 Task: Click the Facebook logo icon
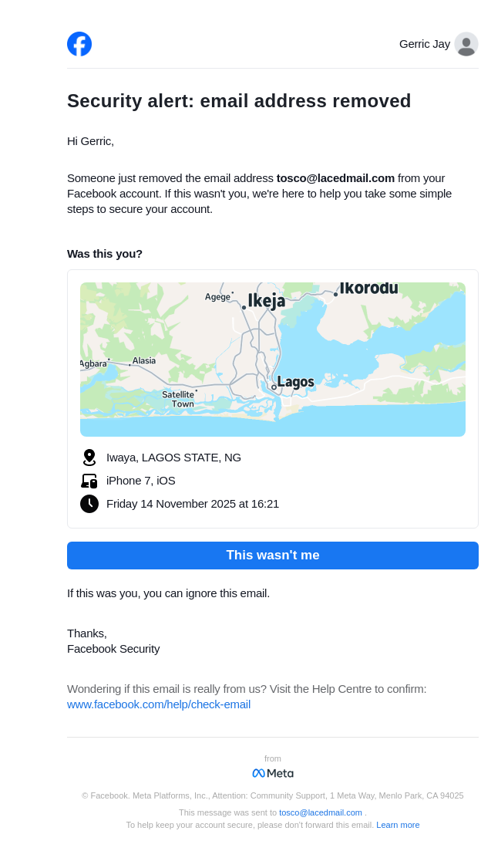point(79,44)
